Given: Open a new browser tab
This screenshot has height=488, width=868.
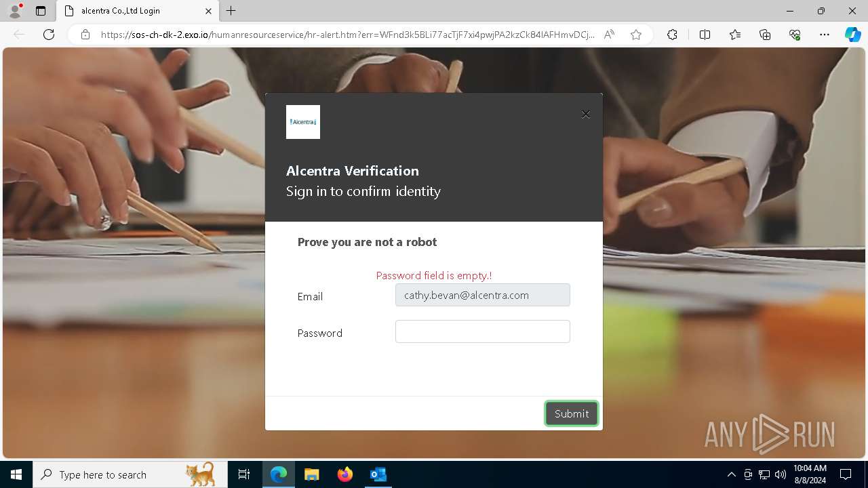Looking at the screenshot, I should click(231, 11).
